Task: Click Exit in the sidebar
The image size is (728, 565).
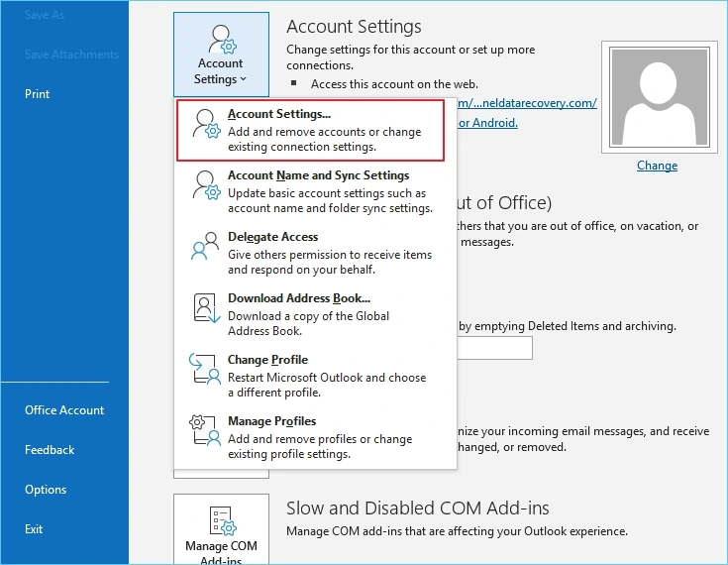Action: click(x=34, y=528)
